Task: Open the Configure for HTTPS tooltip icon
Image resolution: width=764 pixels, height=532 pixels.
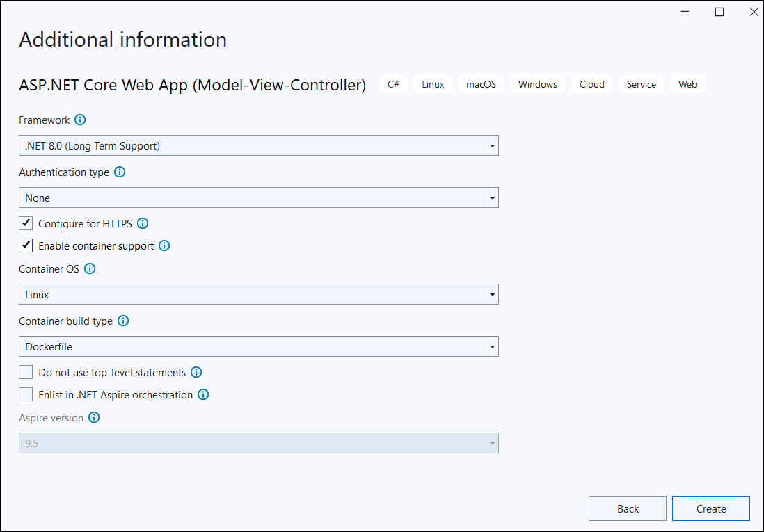Action: point(142,223)
